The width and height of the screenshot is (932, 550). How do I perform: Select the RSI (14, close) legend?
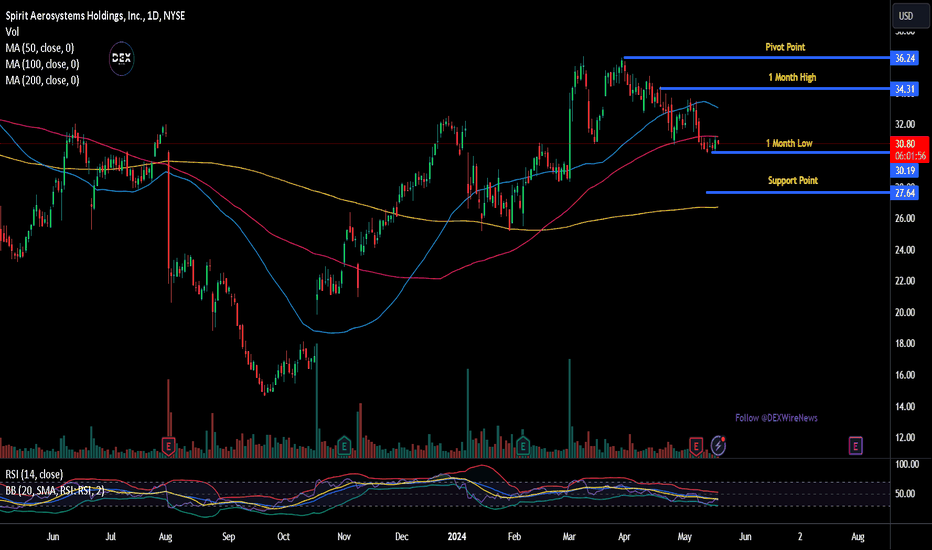[34, 474]
